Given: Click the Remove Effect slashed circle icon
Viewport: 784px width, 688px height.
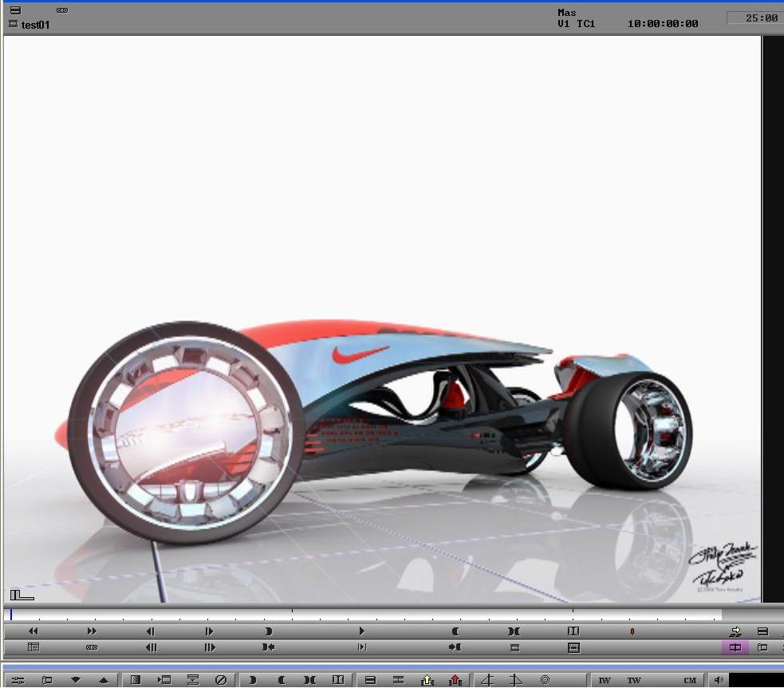Looking at the screenshot, I should click(221, 680).
